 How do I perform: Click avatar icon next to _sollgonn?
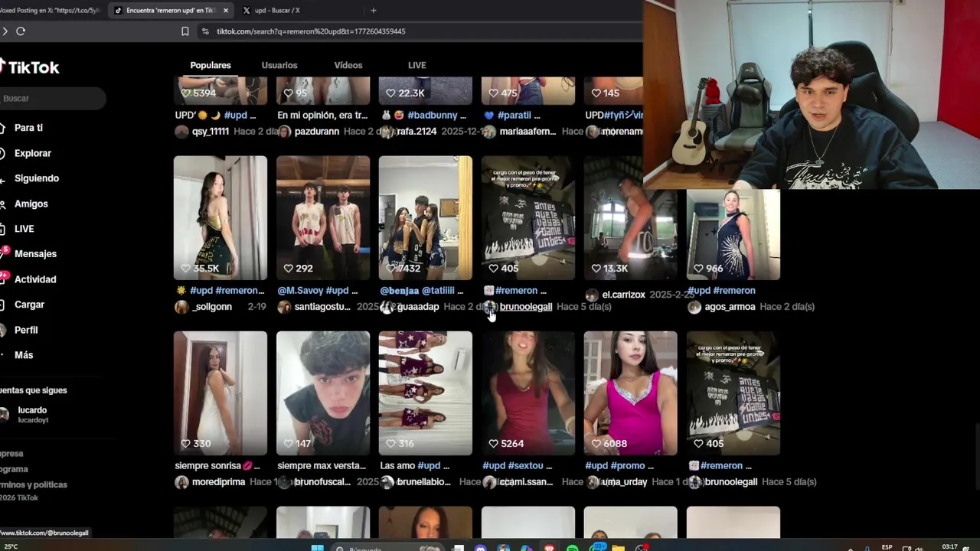pyautogui.click(x=181, y=307)
